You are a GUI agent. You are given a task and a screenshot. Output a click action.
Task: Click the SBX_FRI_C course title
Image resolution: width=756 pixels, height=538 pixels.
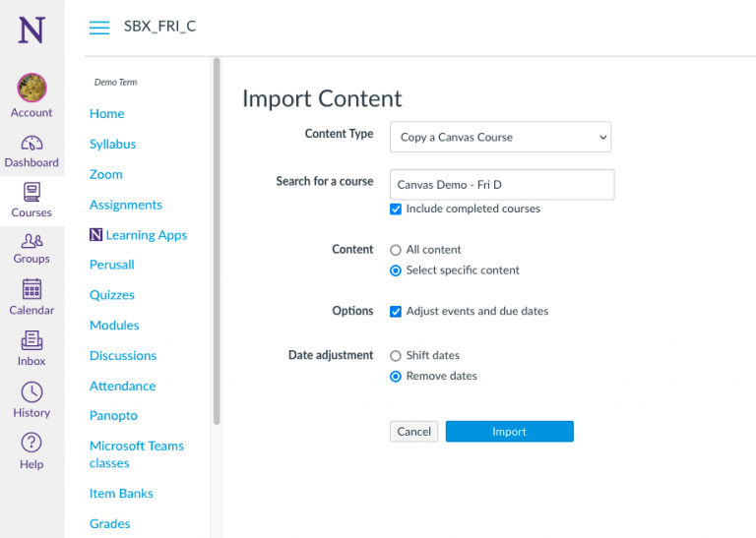point(160,26)
